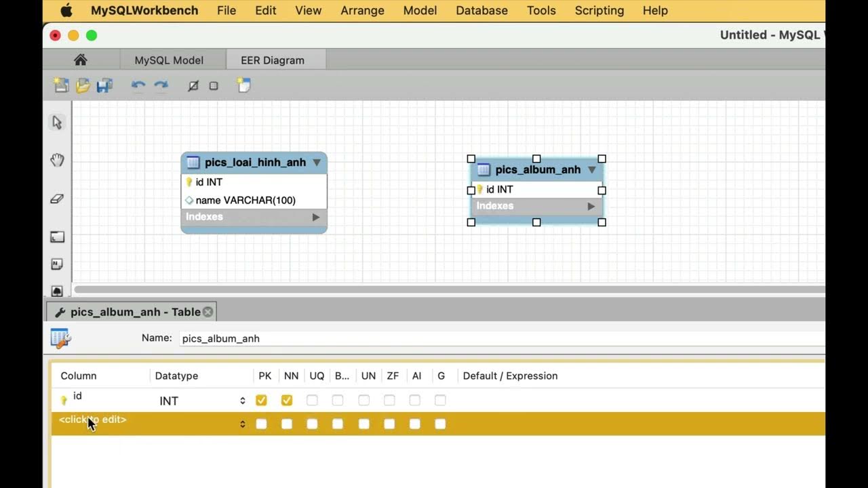Select id INT column in pics_album_anh

tap(536, 189)
